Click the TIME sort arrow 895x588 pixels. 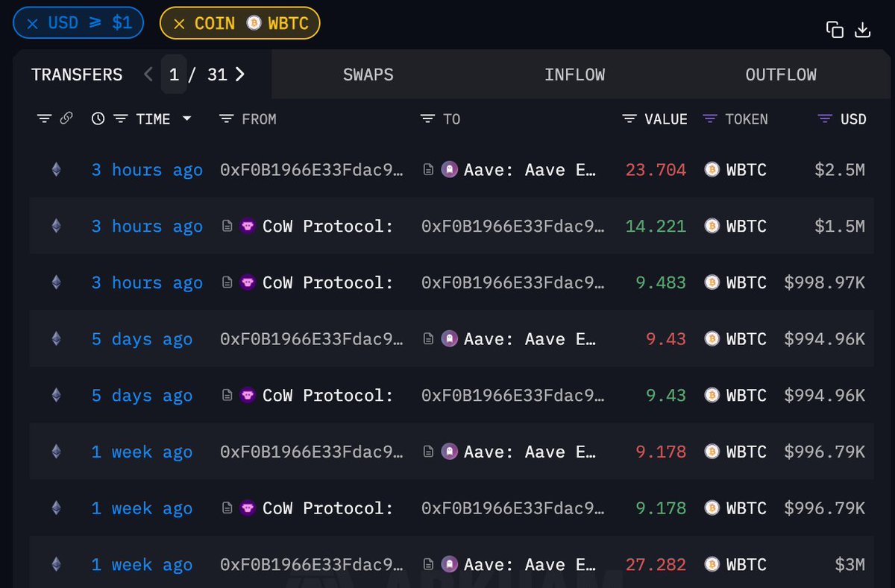click(x=187, y=118)
